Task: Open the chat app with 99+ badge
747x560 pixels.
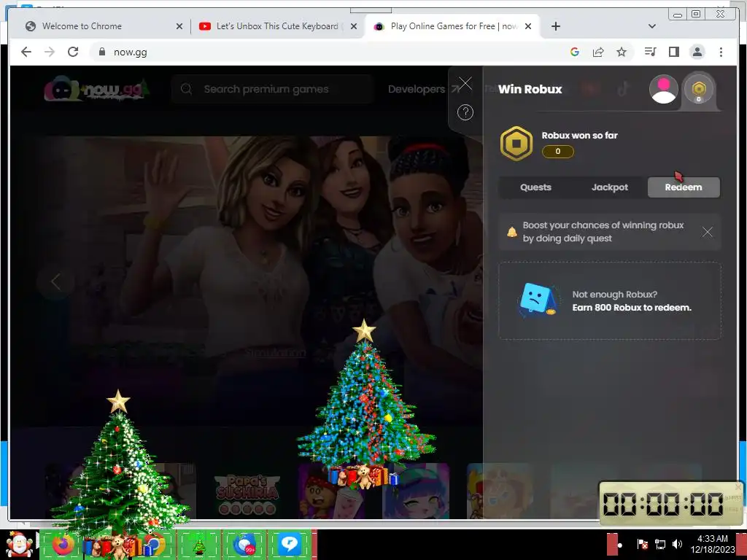Action: click(x=244, y=545)
